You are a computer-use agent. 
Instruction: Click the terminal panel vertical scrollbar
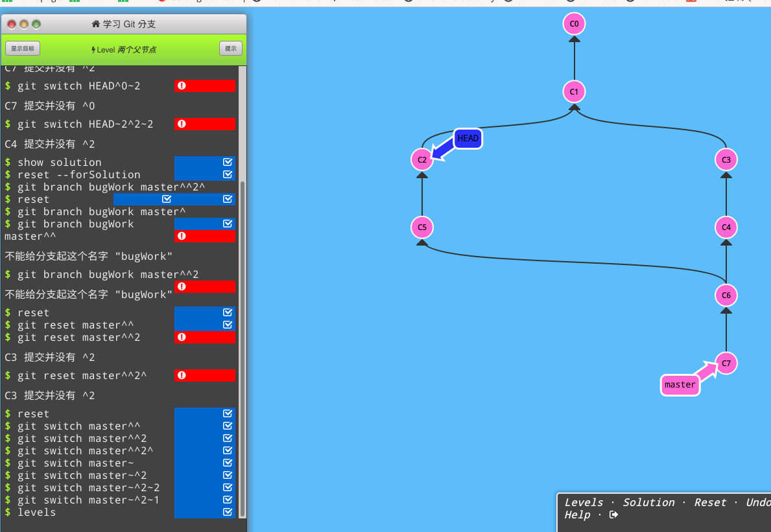point(243,350)
